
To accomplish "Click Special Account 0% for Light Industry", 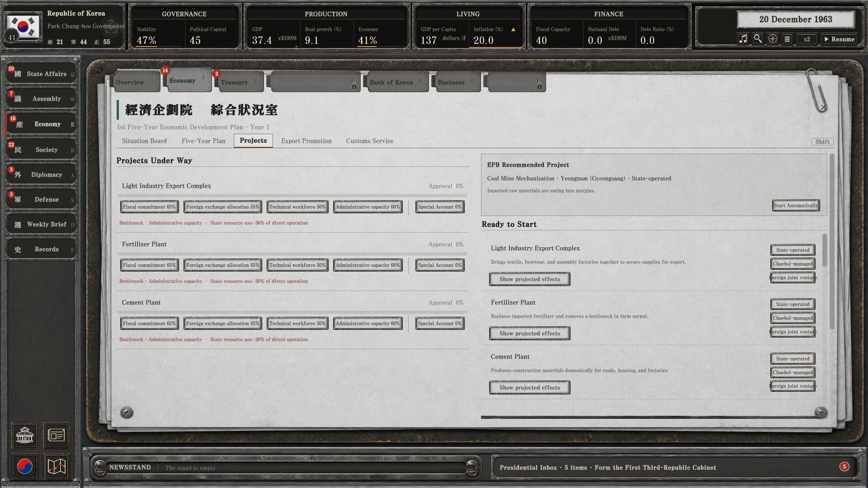I will click(439, 207).
